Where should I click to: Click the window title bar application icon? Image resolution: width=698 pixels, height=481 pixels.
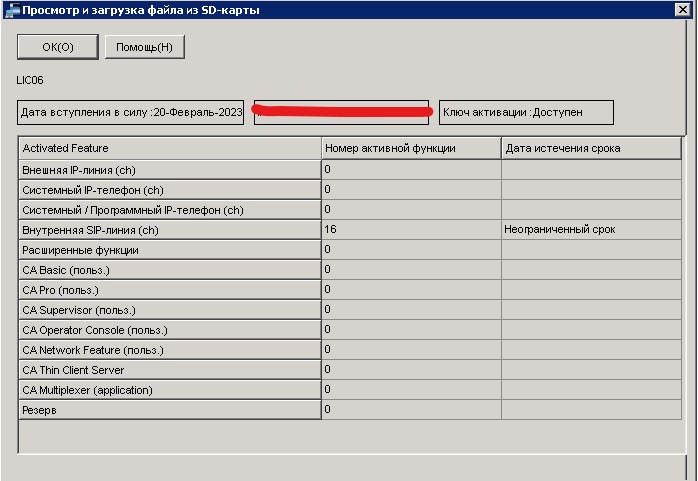tap(12, 10)
